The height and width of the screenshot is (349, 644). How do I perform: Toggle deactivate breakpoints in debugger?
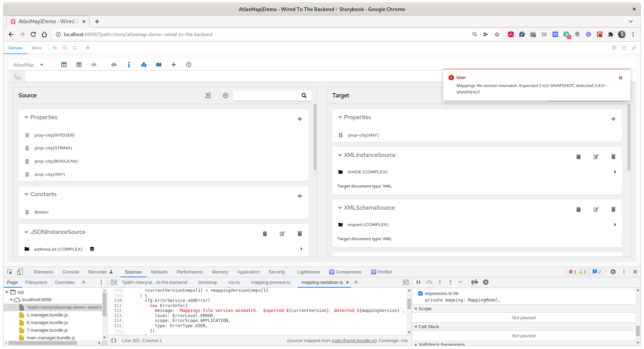[475, 282]
